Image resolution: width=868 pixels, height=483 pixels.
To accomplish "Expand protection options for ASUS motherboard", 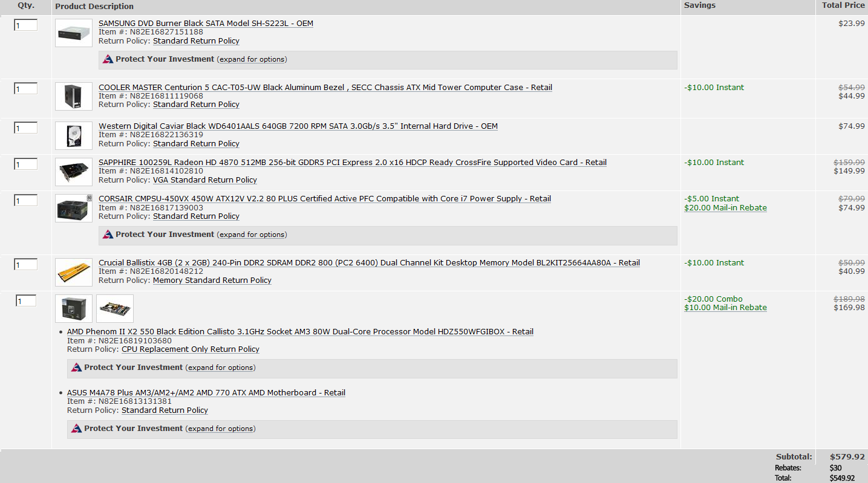I will click(220, 429).
